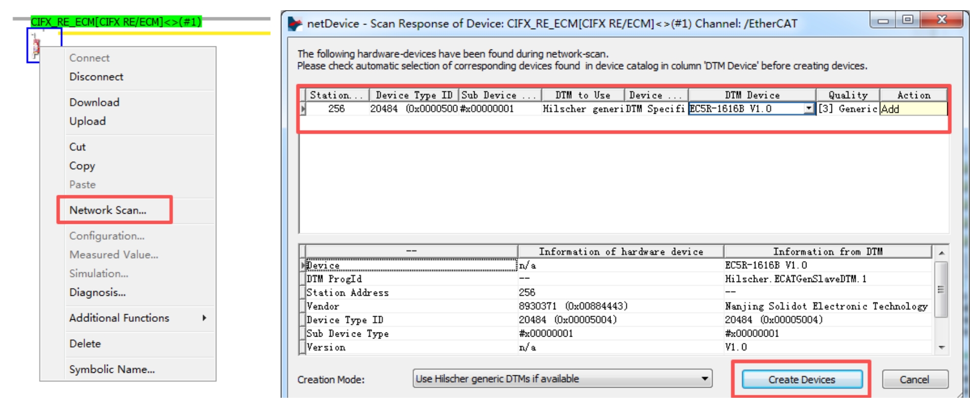Click the Information from DTM header
Screen dimensions: 980x408
pos(827,251)
